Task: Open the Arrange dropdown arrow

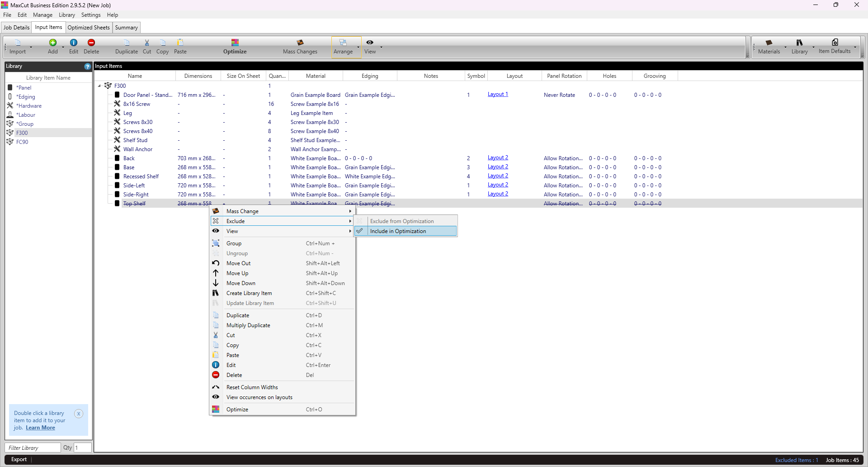Action: (x=359, y=47)
